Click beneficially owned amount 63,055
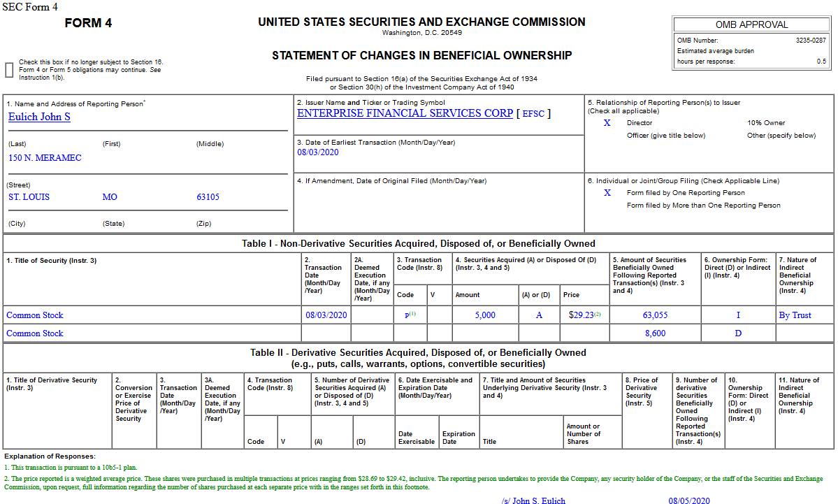This screenshot has width=838, height=504. (x=655, y=315)
